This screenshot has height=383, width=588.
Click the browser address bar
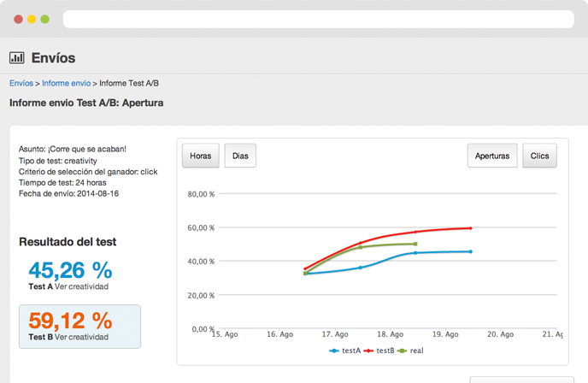[x=318, y=19]
